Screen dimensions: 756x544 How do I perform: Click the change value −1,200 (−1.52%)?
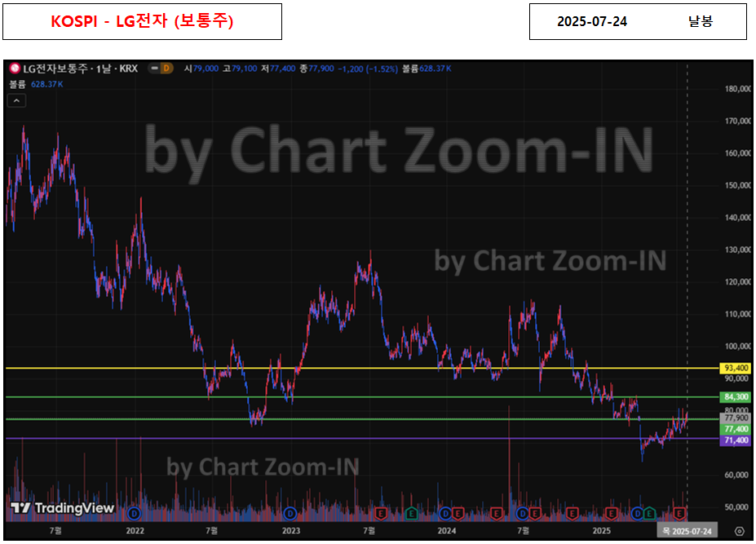(x=368, y=69)
